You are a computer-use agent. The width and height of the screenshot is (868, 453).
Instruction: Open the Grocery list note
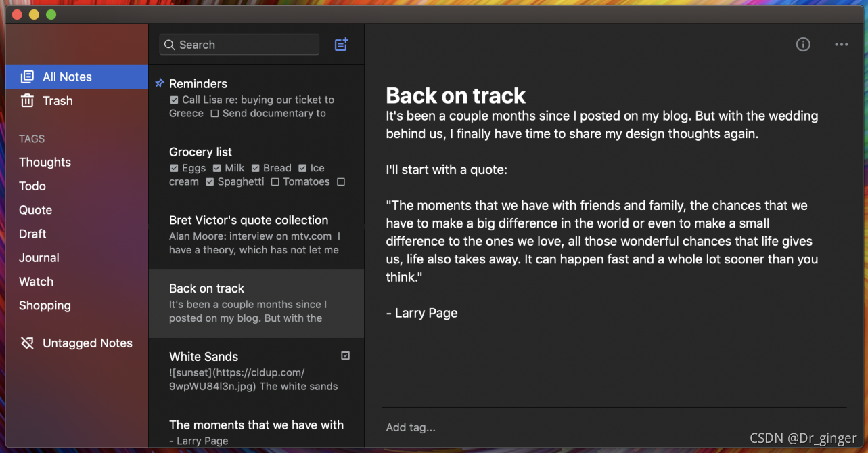[x=256, y=167]
